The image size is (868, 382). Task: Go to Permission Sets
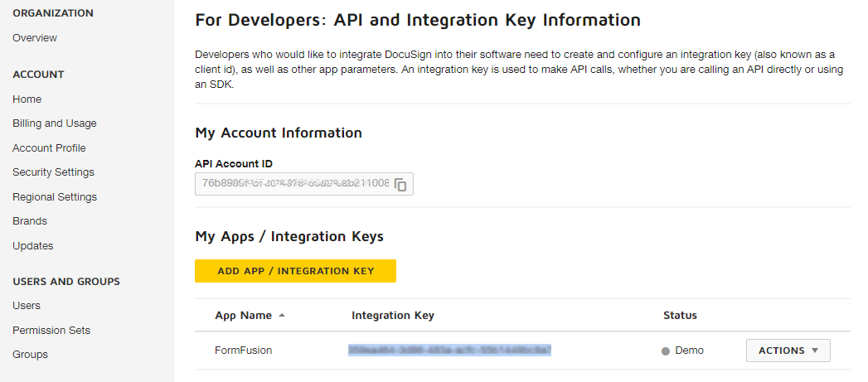[x=51, y=331]
